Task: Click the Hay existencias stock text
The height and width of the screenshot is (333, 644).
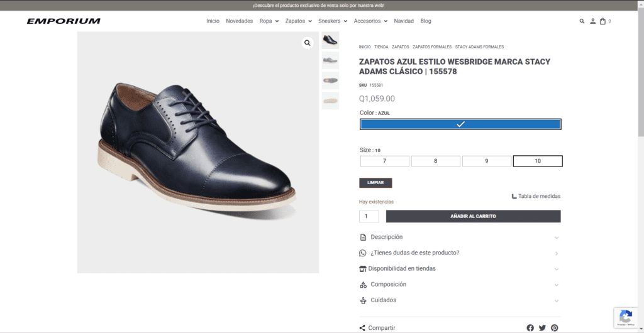Action: [376, 202]
